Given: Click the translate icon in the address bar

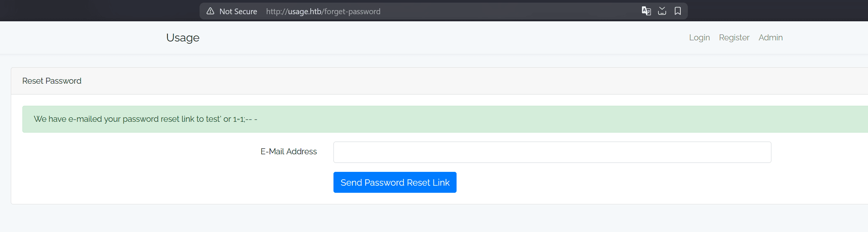Looking at the screenshot, I should pyautogui.click(x=647, y=11).
